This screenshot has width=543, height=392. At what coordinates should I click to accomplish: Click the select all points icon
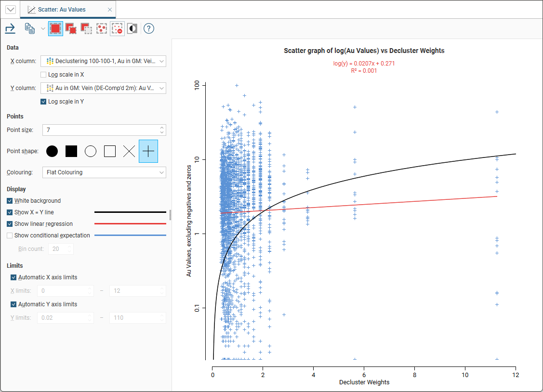click(x=102, y=29)
